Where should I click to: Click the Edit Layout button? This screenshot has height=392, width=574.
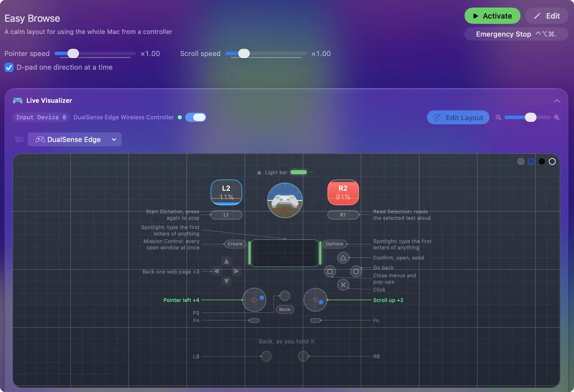click(458, 117)
